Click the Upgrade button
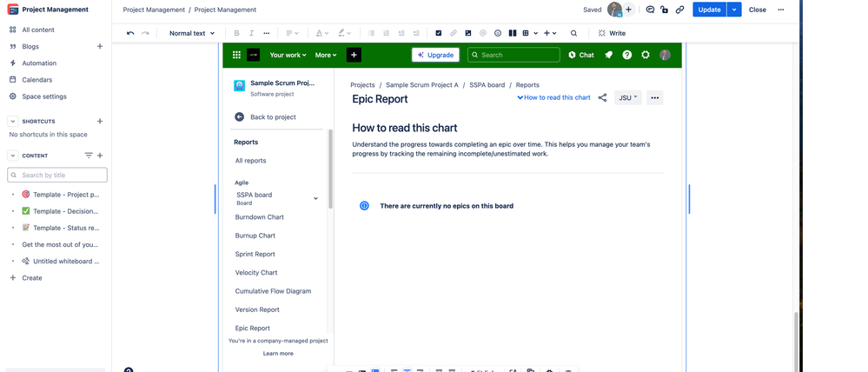Image resolution: width=868 pixels, height=372 pixels. point(435,55)
